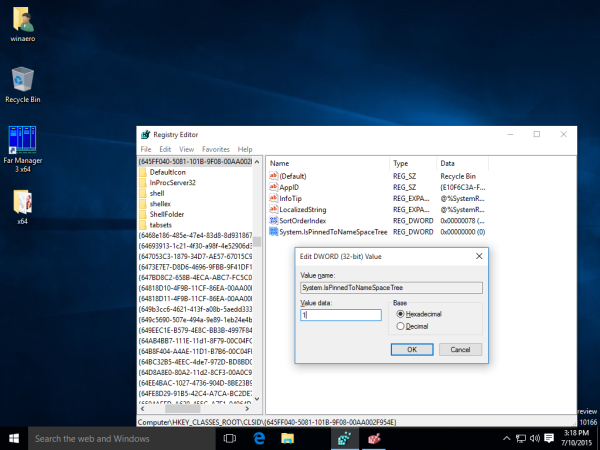Open the network tray icon

click(x=521, y=439)
